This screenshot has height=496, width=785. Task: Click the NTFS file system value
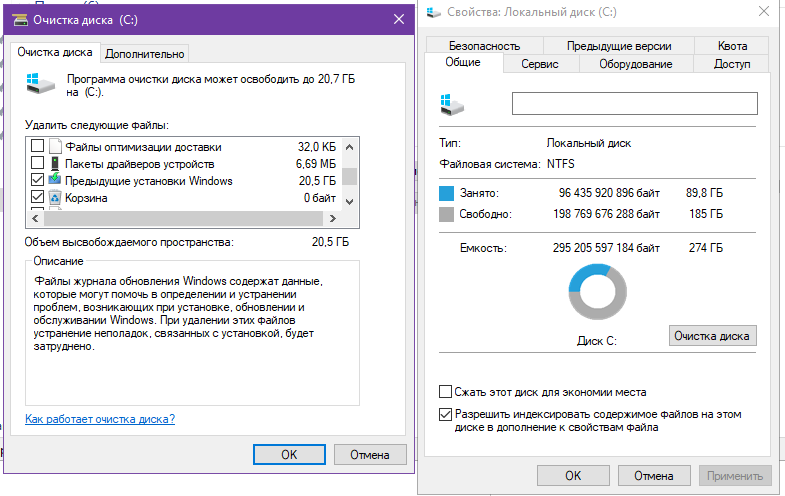(561, 164)
